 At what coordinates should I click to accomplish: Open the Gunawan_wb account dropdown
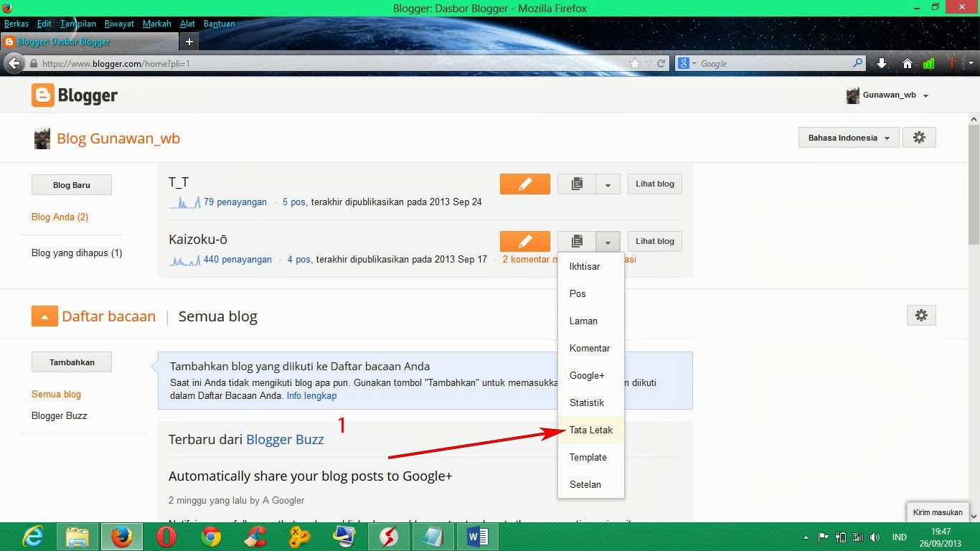tap(888, 95)
